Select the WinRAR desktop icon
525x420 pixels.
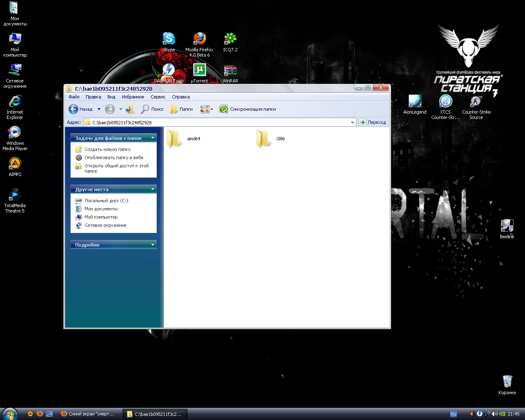click(230, 73)
